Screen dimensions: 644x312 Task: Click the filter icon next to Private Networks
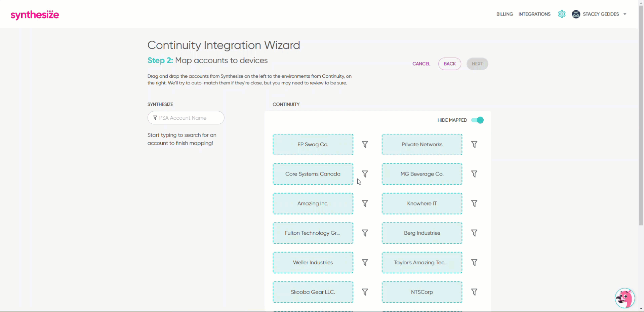tap(474, 145)
